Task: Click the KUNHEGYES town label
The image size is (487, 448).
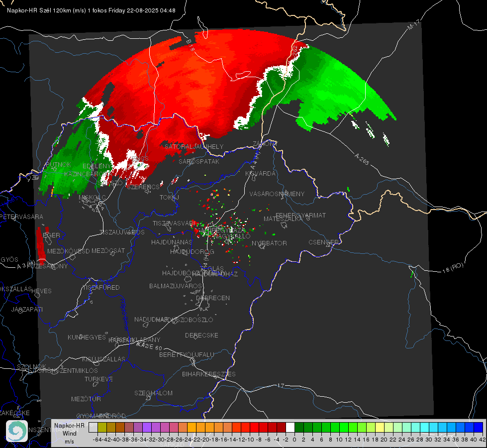Action: (87, 337)
